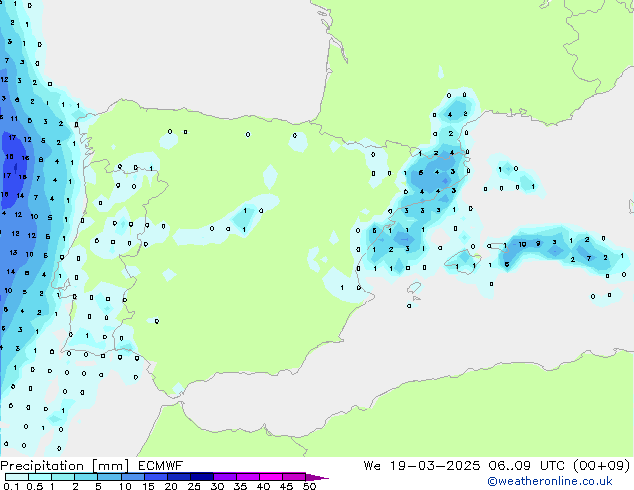
Task: Choose the 20–25 mm dark blue swatch
Action: pyautogui.click(x=178, y=477)
